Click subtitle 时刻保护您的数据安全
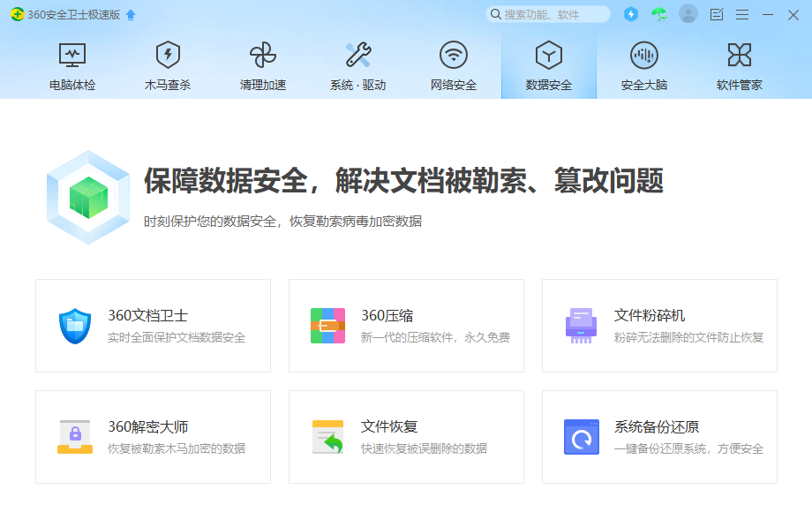This screenshot has height=512, width=812. coord(210,222)
